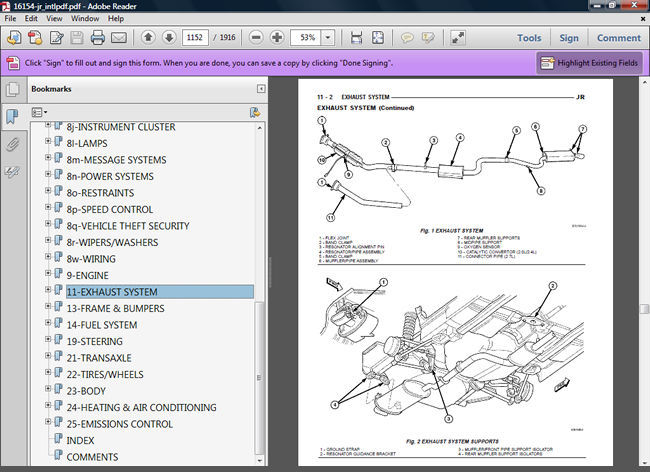Open the File menu
Image resolution: width=650 pixels, height=472 pixels.
point(10,19)
